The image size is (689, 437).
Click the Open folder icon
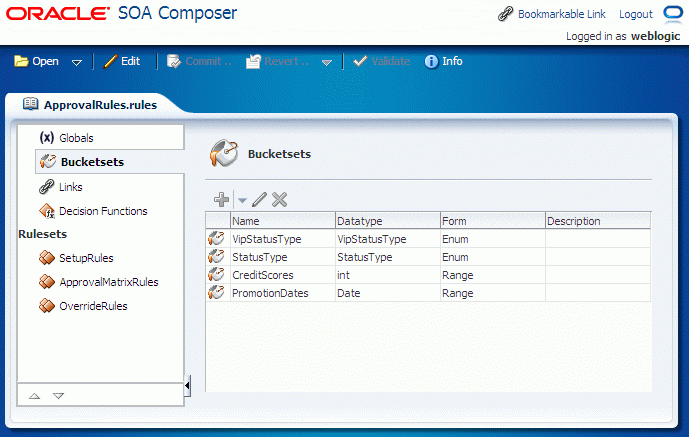point(21,61)
